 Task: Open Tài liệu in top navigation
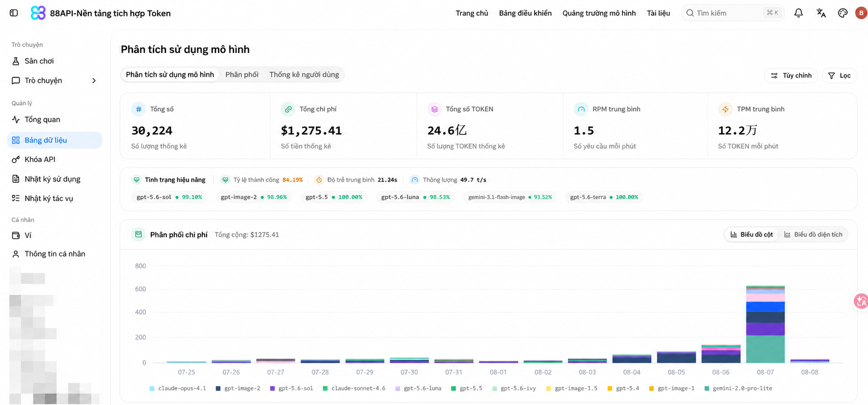pyautogui.click(x=659, y=13)
